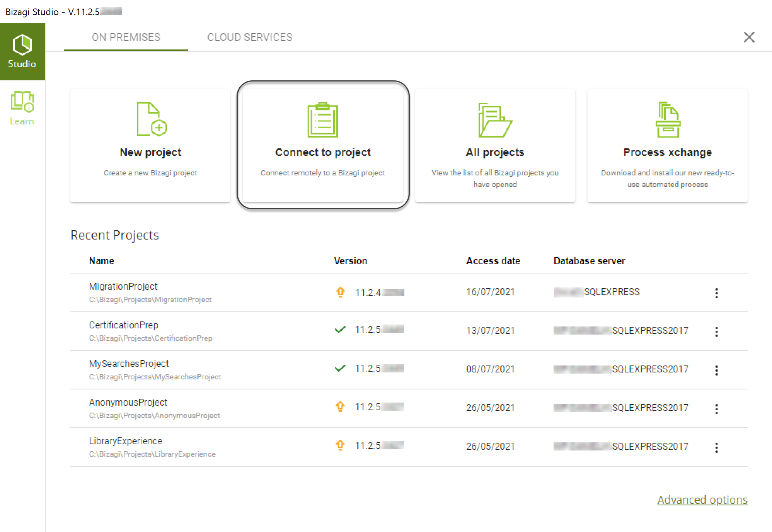Open the MySearchesProject recent project
Image resolution: width=772 pixels, height=532 pixels.
pyautogui.click(x=129, y=364)
